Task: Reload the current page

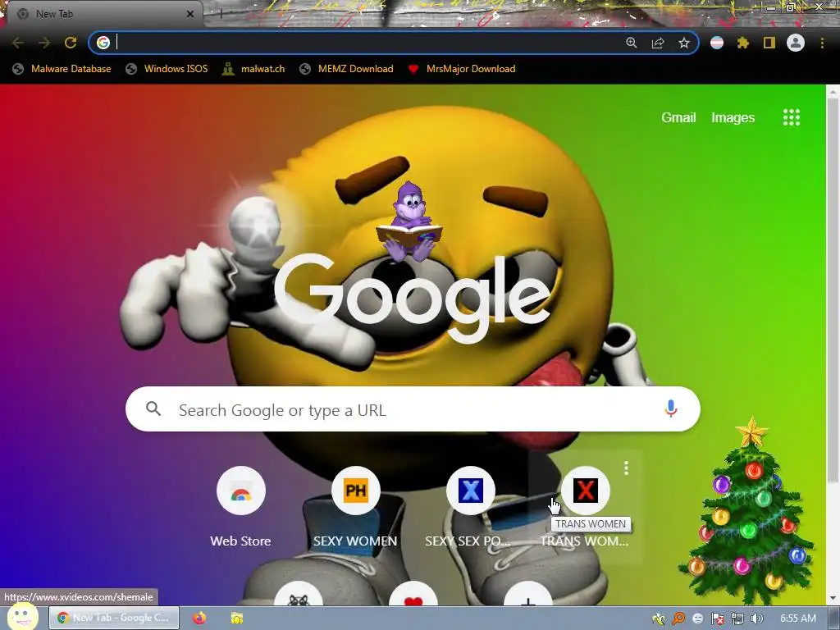Action: click(x=71, y=43)
